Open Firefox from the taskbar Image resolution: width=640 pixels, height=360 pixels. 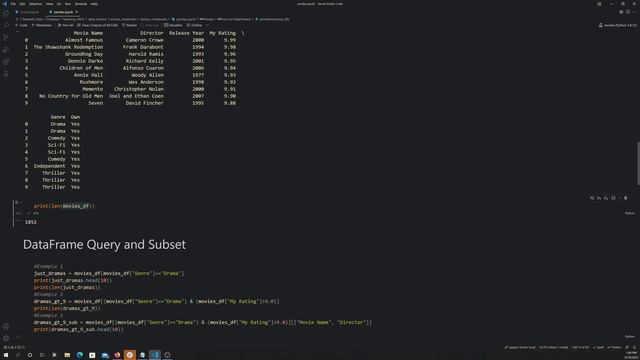click(x=117, y=355)
